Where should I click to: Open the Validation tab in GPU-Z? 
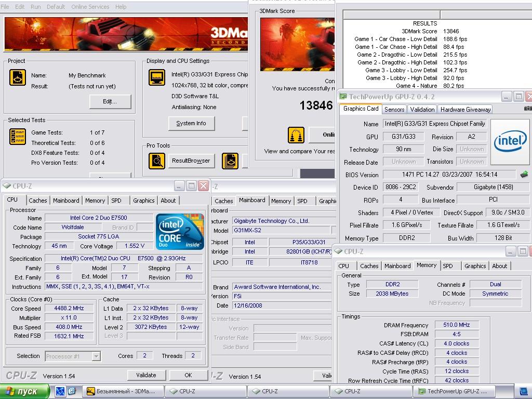pos(422,110)
